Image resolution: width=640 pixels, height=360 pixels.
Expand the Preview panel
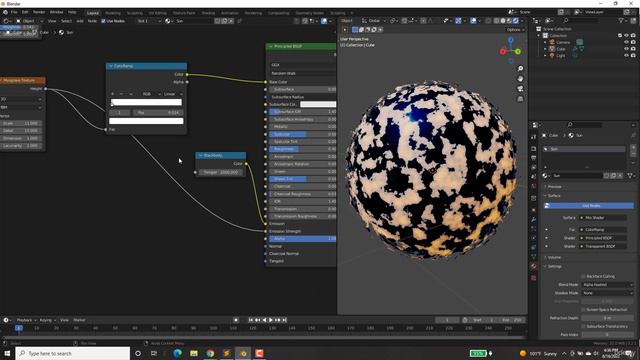tap(554, 187)
